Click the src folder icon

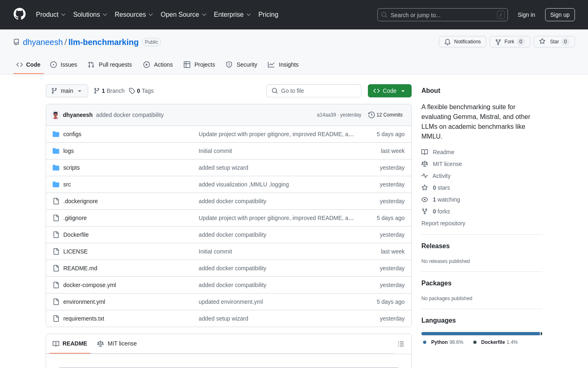[56, 184]
